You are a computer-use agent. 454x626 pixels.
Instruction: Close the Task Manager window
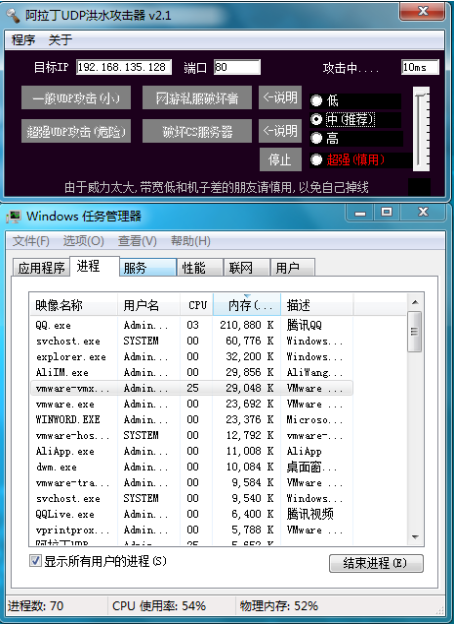point(423,213)
